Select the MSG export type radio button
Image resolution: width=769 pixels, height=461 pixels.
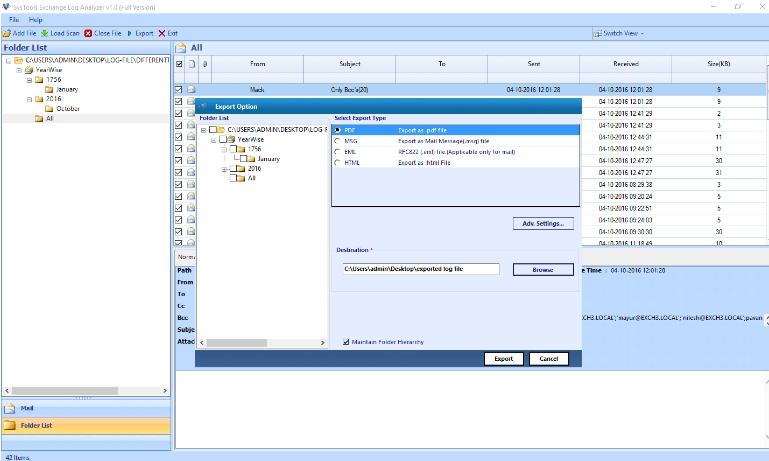337,141
